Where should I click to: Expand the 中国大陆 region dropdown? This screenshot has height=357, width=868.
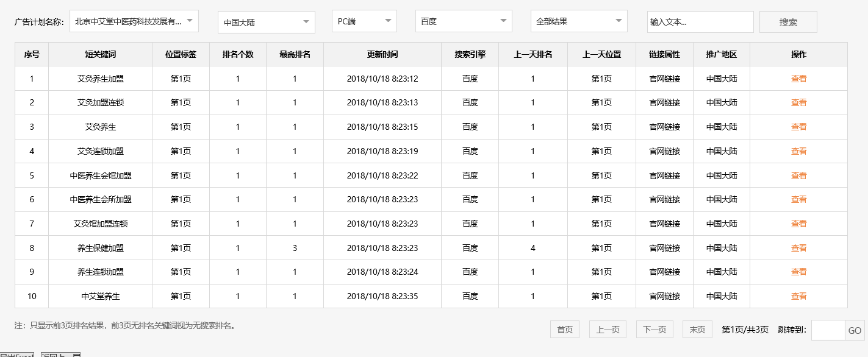tap(266, 20)
